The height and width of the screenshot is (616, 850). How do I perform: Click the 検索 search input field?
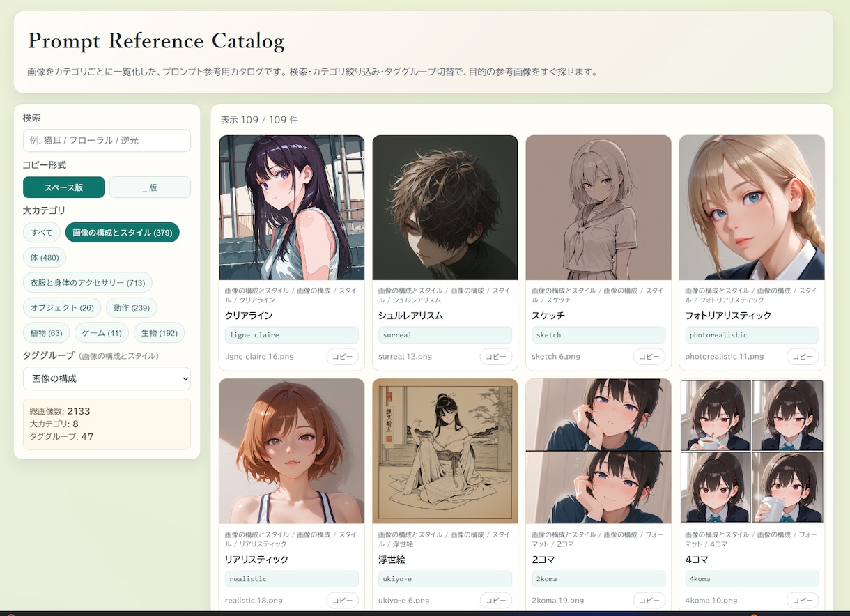(x=107, y=140)
